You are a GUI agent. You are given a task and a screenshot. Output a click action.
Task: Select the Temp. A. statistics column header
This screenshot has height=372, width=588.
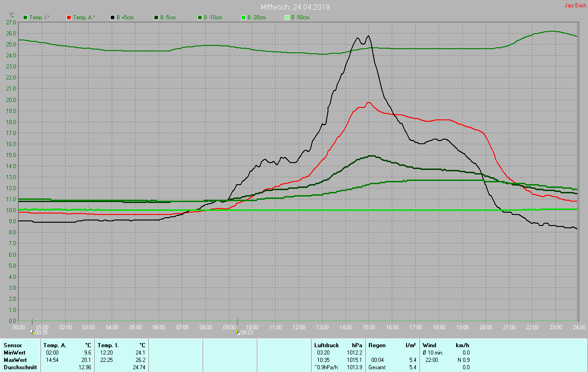[55, 345]
